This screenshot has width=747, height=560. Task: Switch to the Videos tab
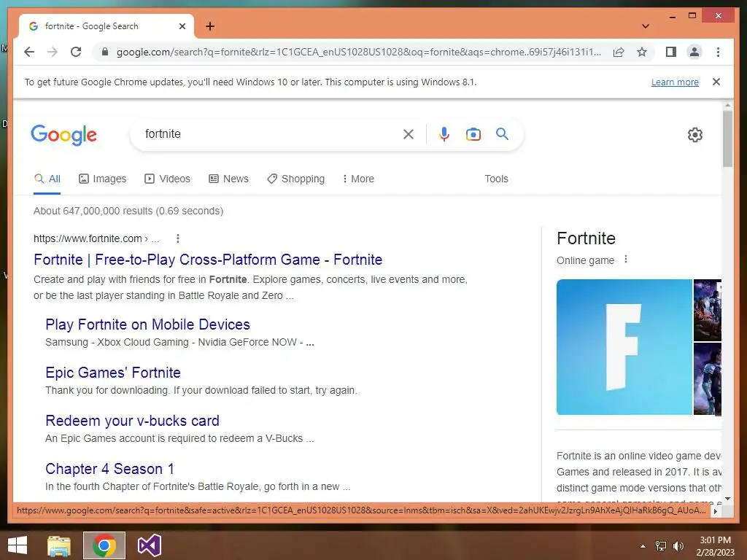click(x=167, y=179)
